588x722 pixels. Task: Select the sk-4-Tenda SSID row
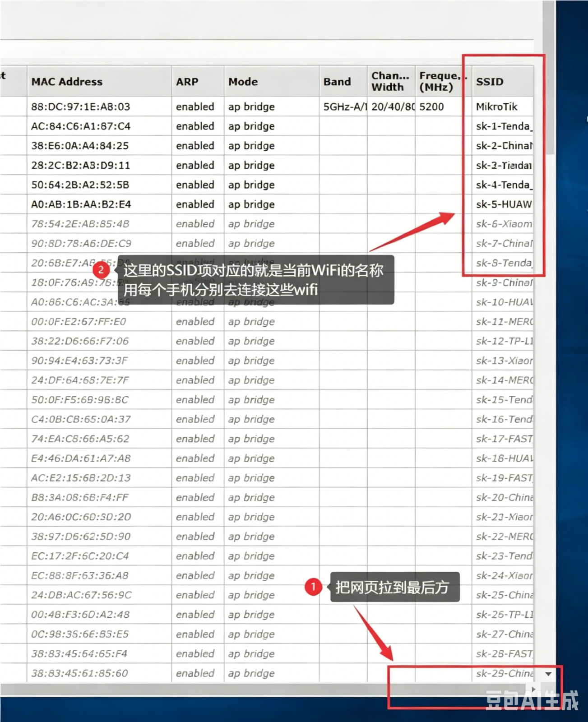[504, 185]
